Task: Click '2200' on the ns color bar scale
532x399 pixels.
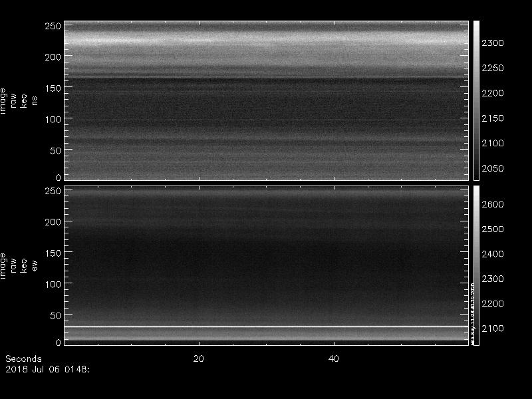Action: click(493, 93)
